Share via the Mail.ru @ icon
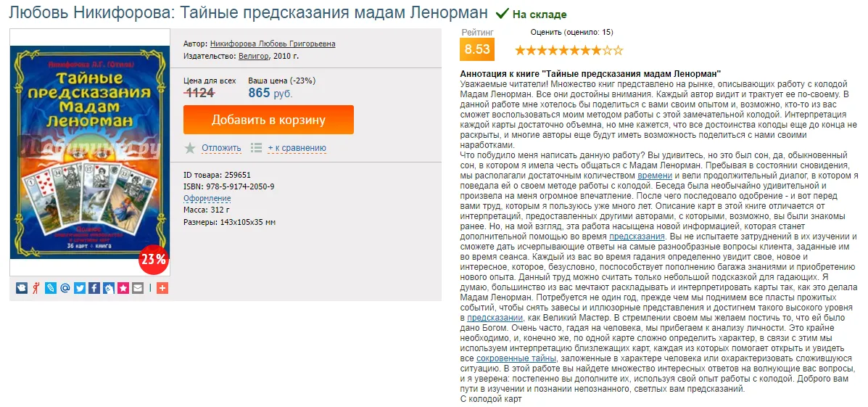 [65, 288]
